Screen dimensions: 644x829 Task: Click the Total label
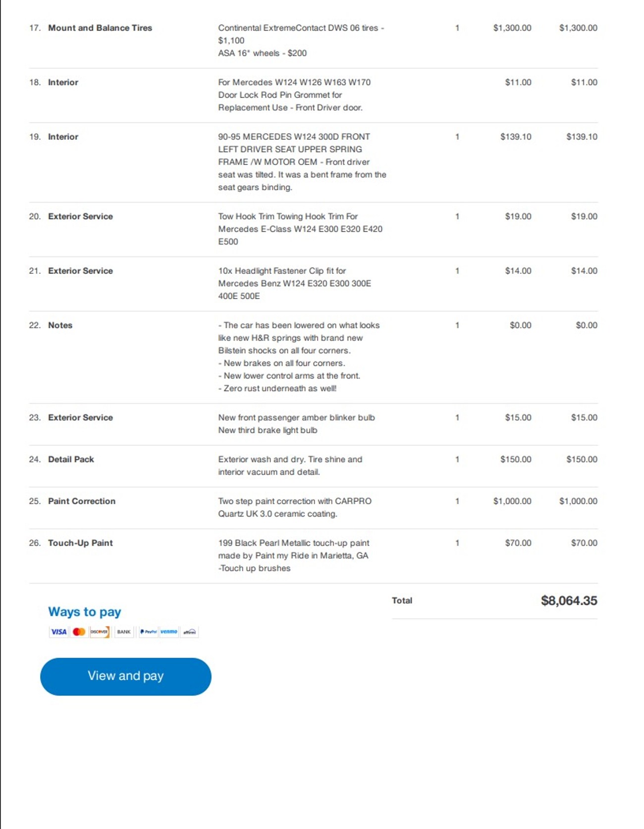[x=402, y=601]
